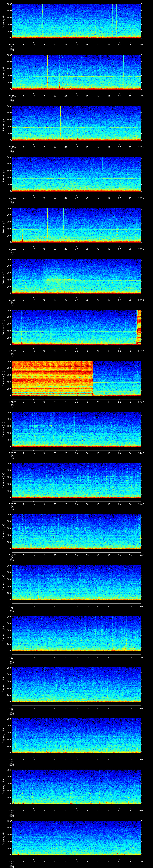Screen dimensions: 153x868
Task: Click the '6:30:00' start time label
Action: pyautogui.click(x=12, y=862)
